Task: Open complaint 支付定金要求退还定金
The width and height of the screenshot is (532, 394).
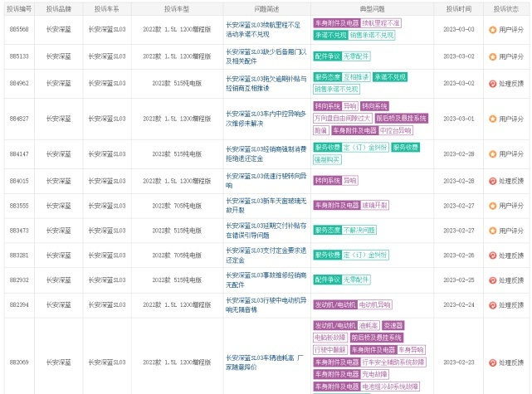Action: point(266,255)
